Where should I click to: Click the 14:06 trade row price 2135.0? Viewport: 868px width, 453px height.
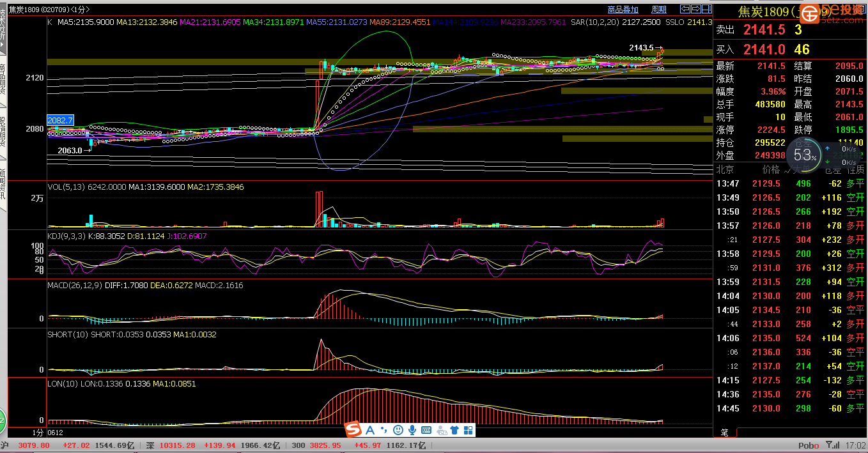[766, 338]
